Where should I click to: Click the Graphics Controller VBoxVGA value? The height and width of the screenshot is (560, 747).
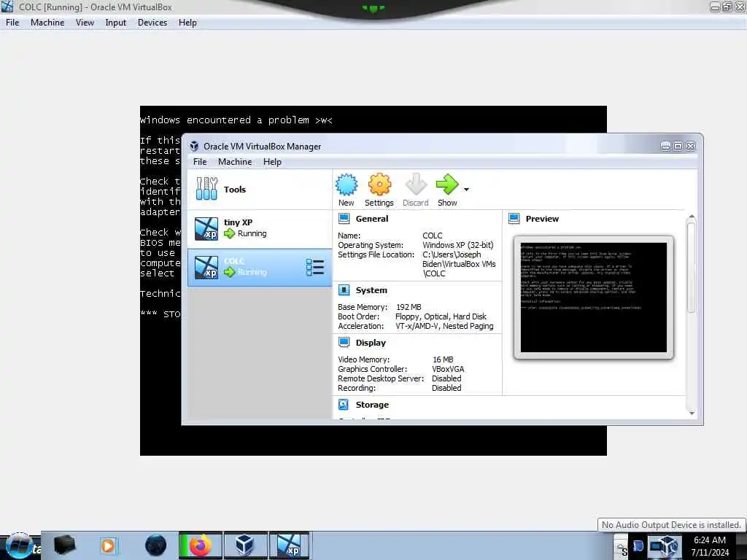[x=448, y=368]
